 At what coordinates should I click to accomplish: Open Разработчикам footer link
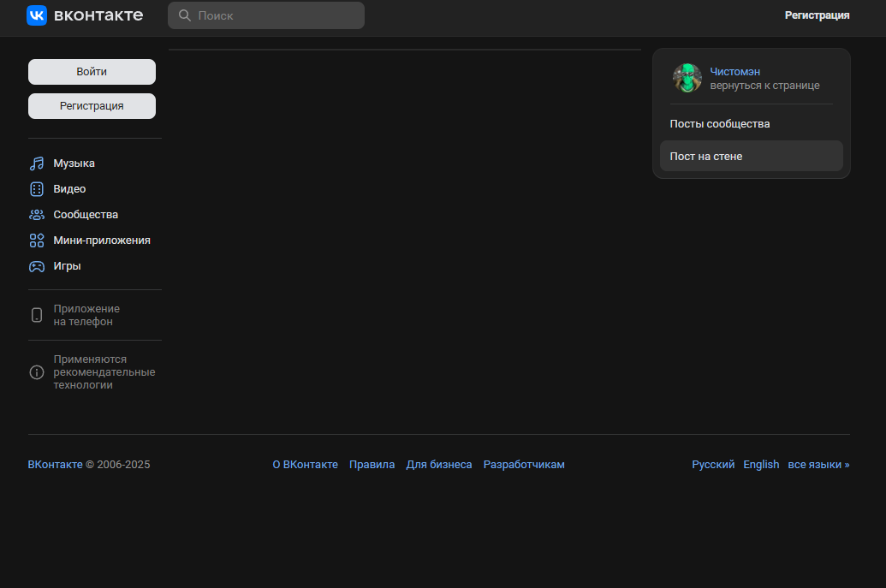pyautogui.click(x=524, y=464)
